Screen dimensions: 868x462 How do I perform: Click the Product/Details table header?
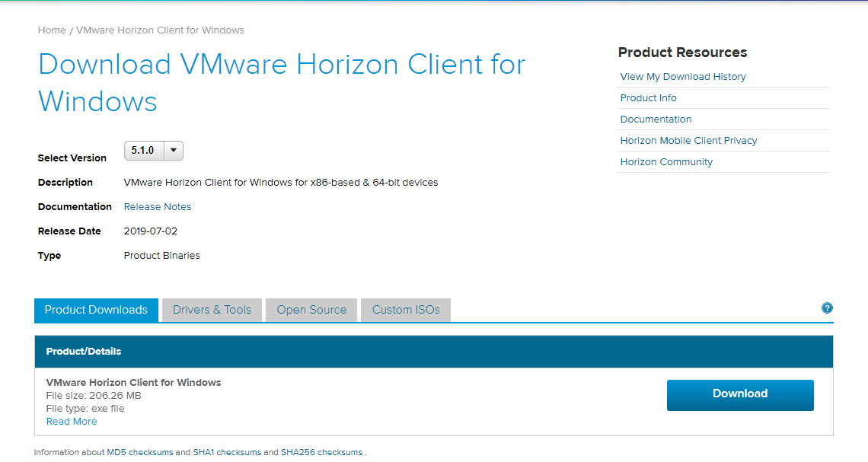click(x=433, y=352)
